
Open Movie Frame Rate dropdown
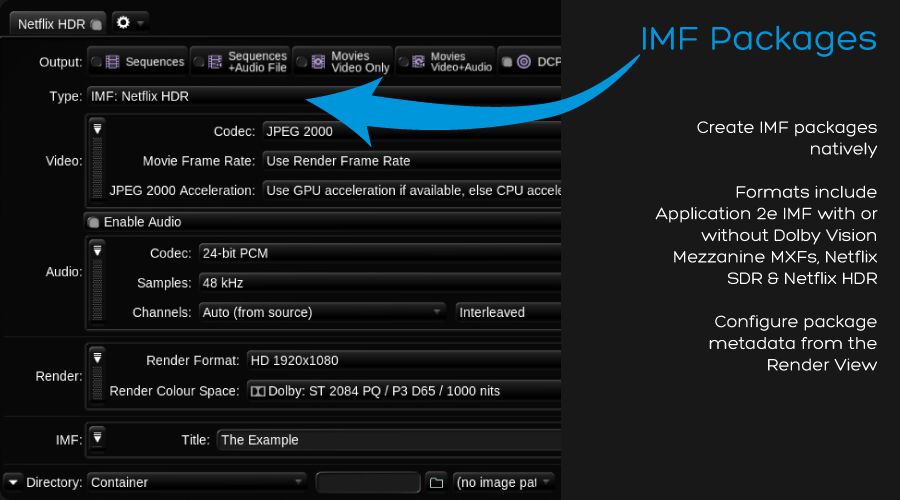[412, 161]
